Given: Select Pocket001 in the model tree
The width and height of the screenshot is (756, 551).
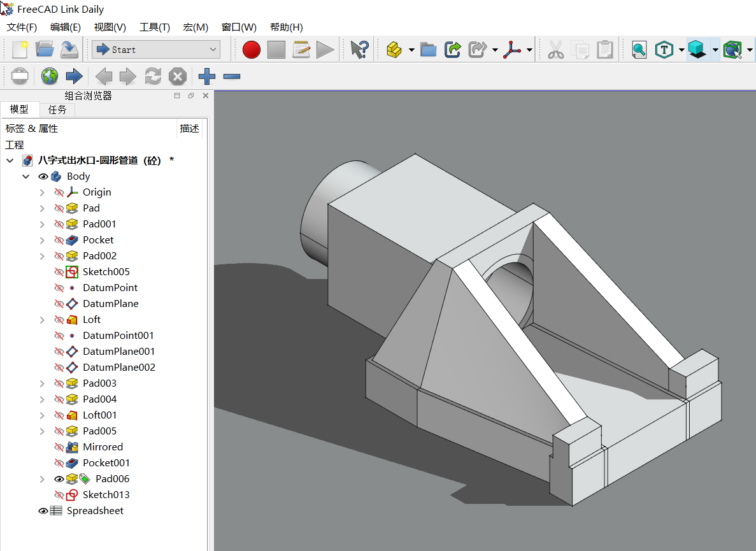Looking at the screenshot, I should click(x=106, y=463).
